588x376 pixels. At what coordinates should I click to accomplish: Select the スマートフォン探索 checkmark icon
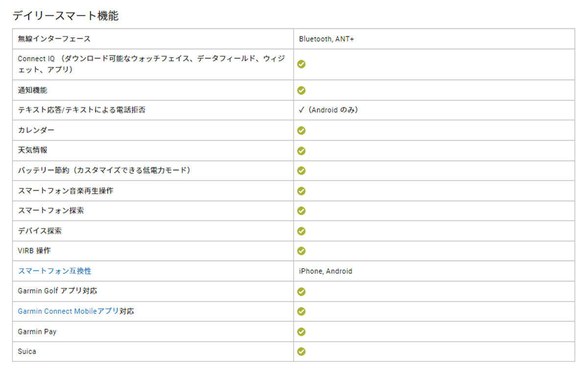tap(301, 211)
